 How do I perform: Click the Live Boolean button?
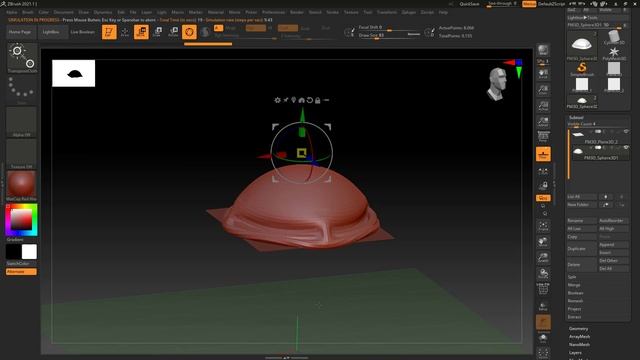[x=82, y=32]
